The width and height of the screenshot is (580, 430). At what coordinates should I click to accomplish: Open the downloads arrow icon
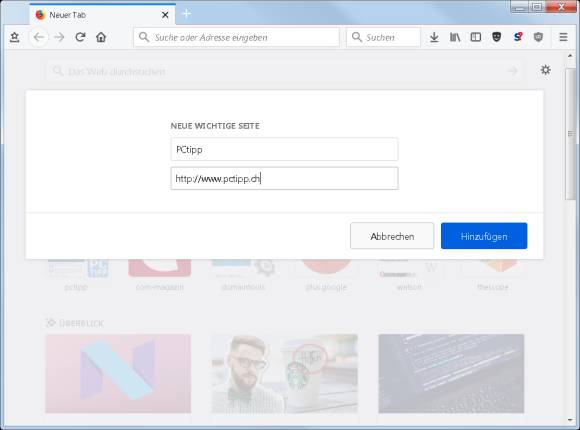(434, 37)
